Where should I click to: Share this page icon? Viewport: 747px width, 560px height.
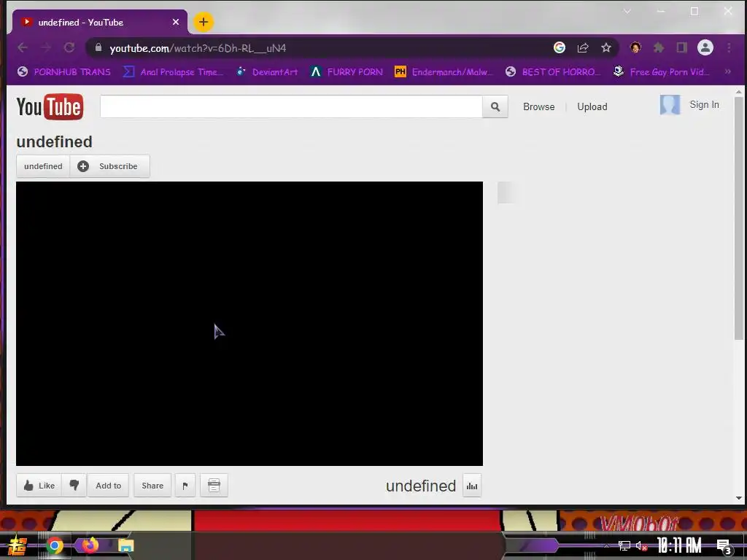(583, 47)
